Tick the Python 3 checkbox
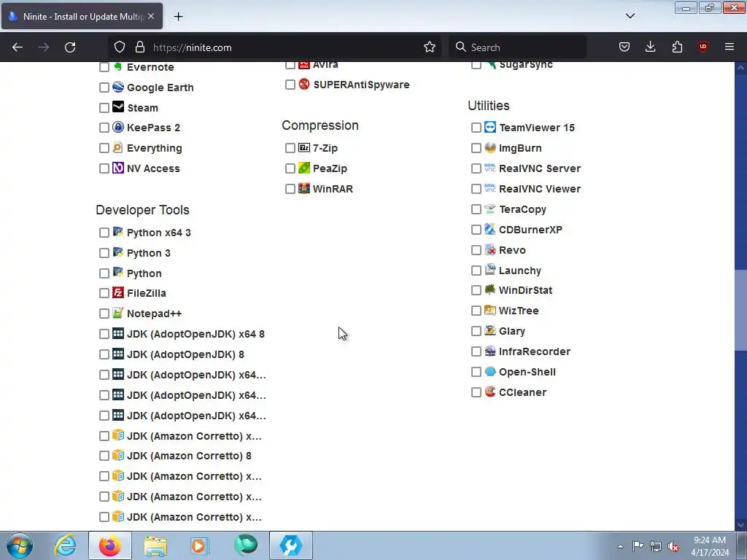Viewport: 747px width, 560px height. coord(104,253)
